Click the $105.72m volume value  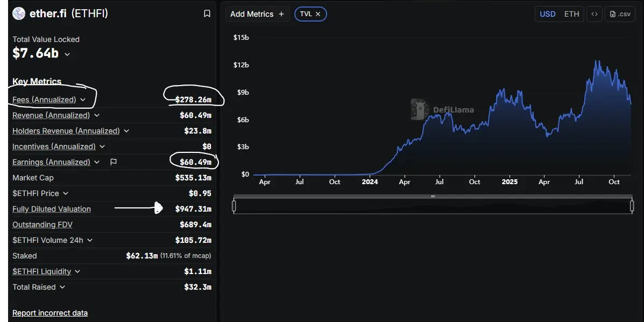(193, 240)
